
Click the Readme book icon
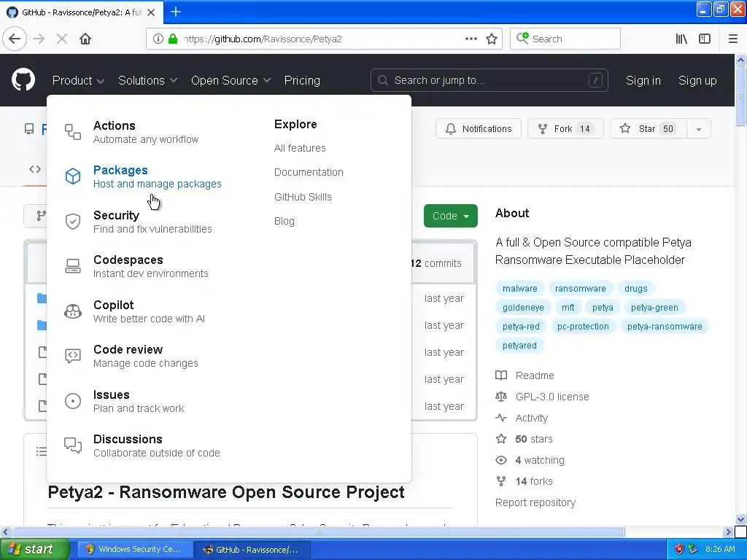coord(501,376)
